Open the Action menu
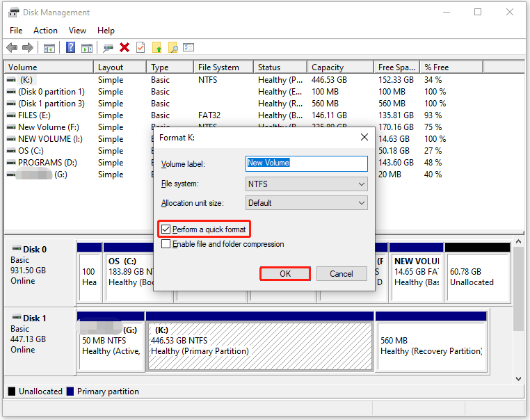This screenshot has width=530, height=420. tap(45, 31)
